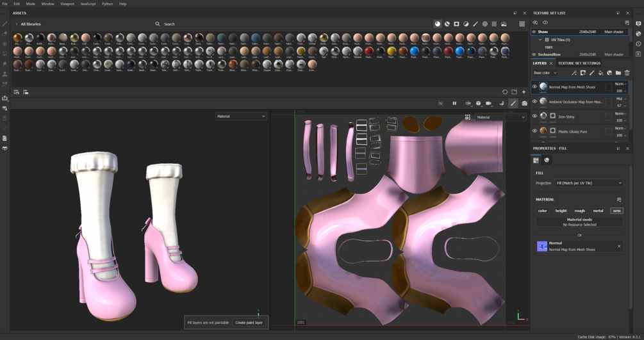Toggle the height material channel
The image size is (644, 340).
coord(561,211)
